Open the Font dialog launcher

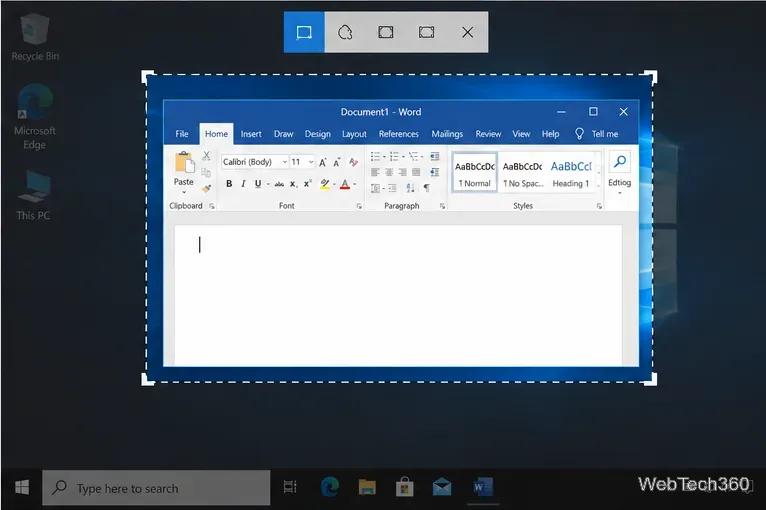[x=359, y=206]
